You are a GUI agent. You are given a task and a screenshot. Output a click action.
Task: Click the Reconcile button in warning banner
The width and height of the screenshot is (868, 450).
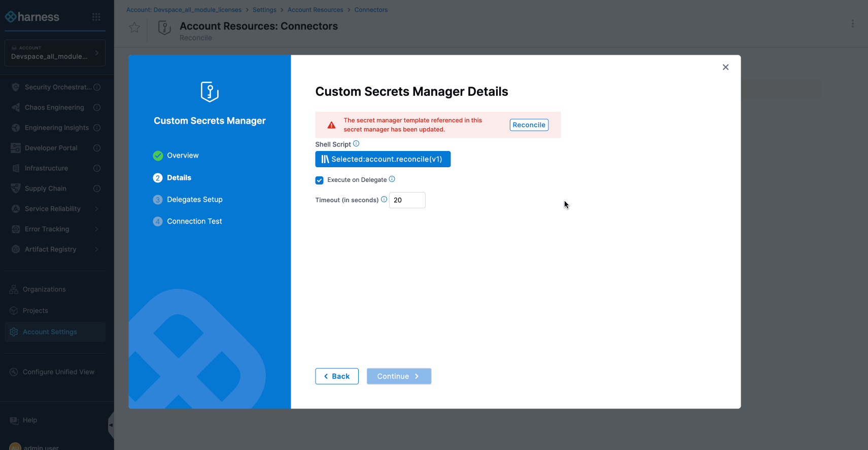529,125
